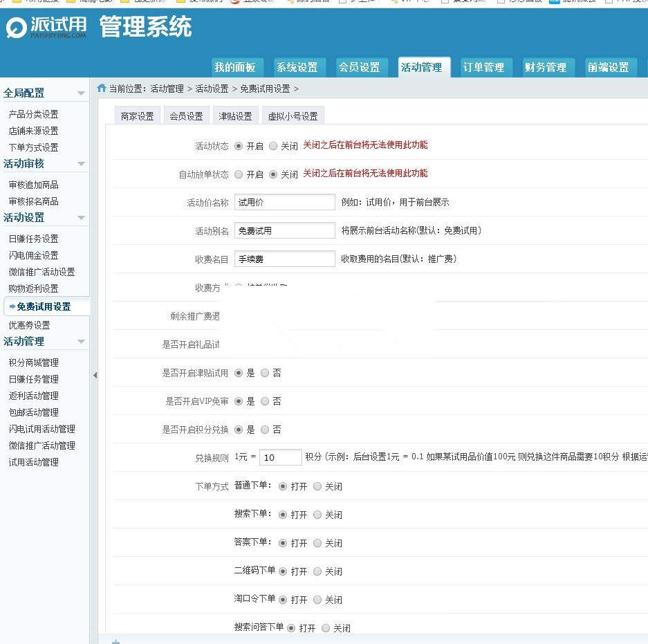648x644 pixels.
Task: Select 否 for 是否开启VIP免审
Action: click(x=265, y=401)
